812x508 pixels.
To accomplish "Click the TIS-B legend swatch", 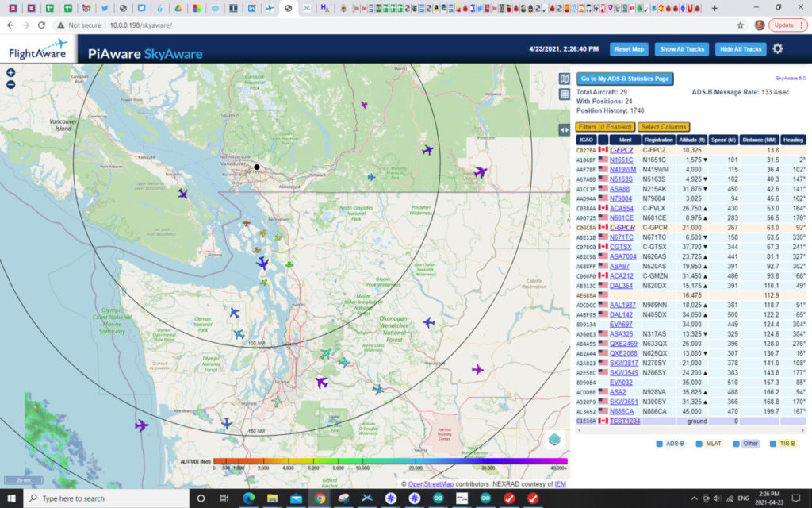I will (x=772, y=444).
